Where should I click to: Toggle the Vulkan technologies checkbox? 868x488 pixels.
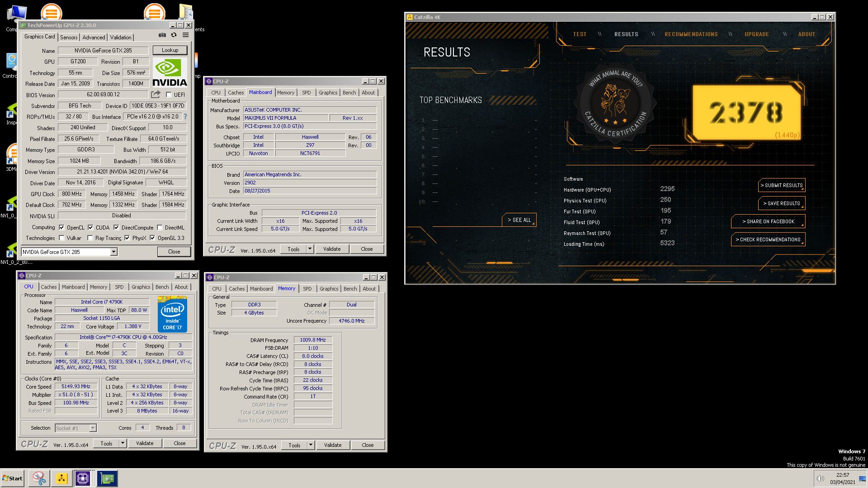point(61,238)
